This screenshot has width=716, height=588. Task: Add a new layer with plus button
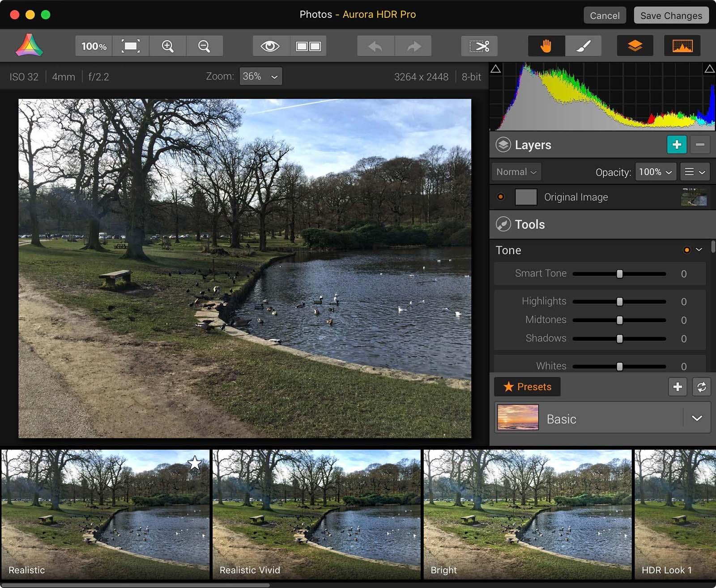point(677,144)
